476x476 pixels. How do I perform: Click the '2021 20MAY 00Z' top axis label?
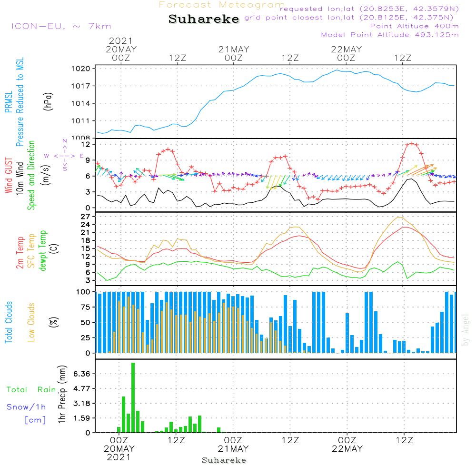[x=121, y=49]
